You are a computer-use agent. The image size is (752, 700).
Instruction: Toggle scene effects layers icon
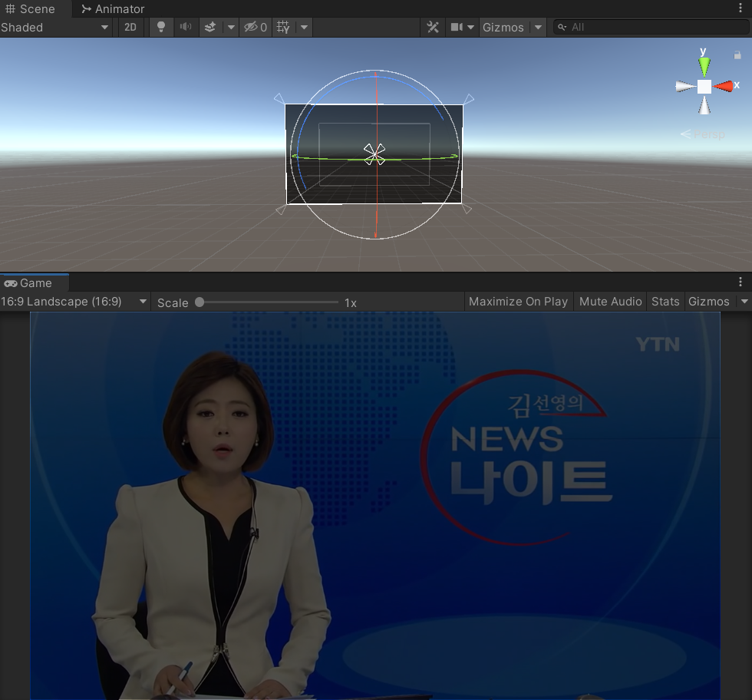click(210, 28)
